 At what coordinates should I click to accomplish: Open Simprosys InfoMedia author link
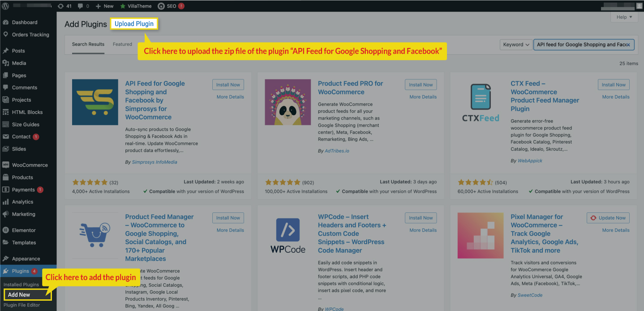coord(155,162)
